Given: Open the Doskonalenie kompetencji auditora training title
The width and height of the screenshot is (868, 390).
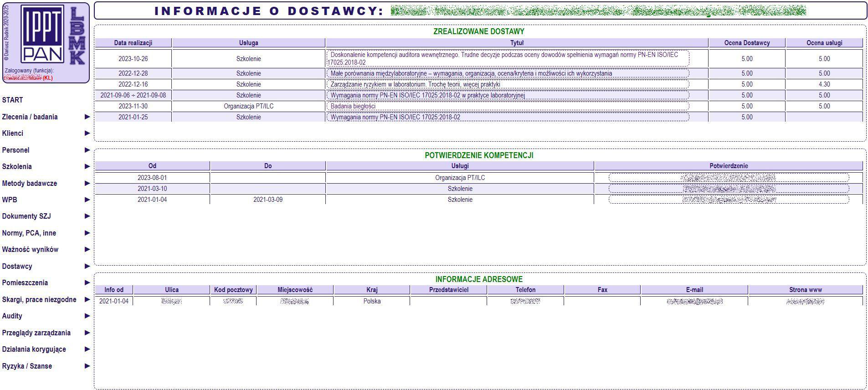Looking at the screenshot, I should [x=508, y=59].
